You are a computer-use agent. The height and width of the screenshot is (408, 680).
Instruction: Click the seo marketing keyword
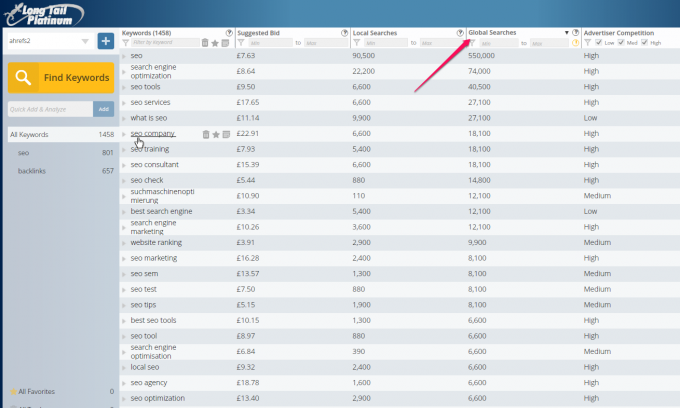tap(154, 258)
